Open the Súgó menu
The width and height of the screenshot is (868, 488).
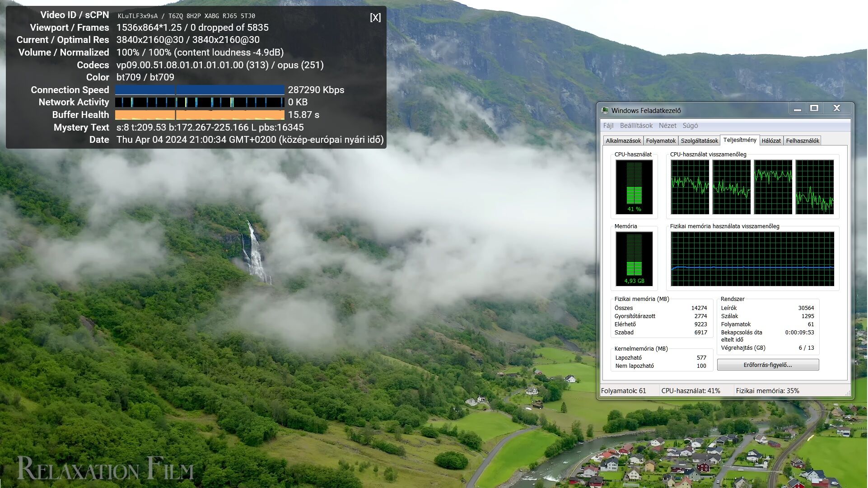(x=690, y=126)
